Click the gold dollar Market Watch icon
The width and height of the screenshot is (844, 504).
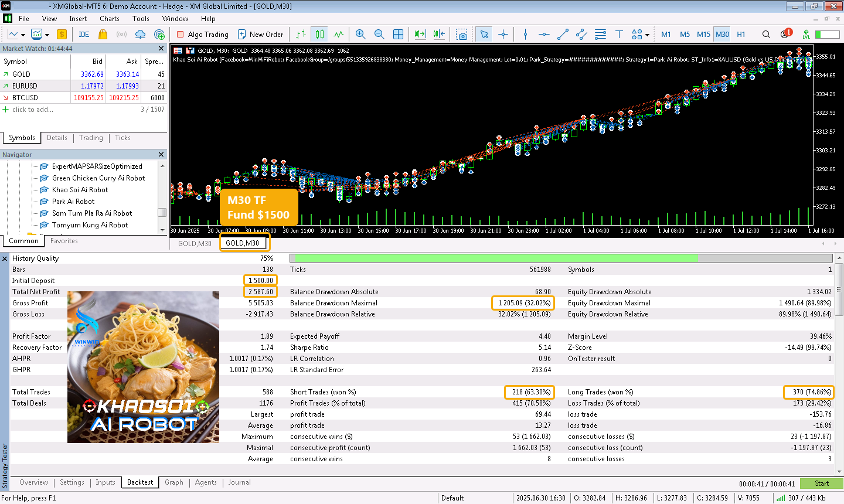click(62, 35)
